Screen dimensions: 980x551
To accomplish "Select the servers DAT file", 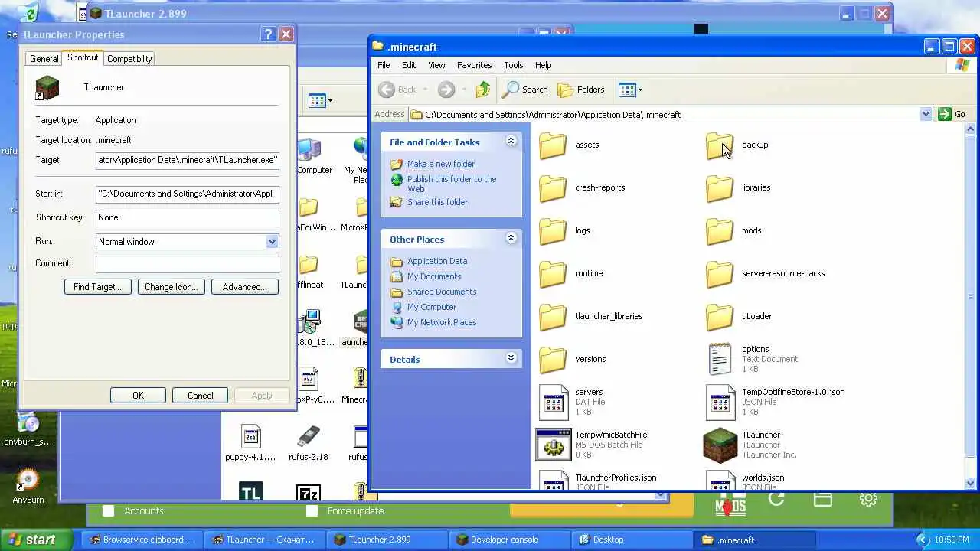I will coord(571,402).
